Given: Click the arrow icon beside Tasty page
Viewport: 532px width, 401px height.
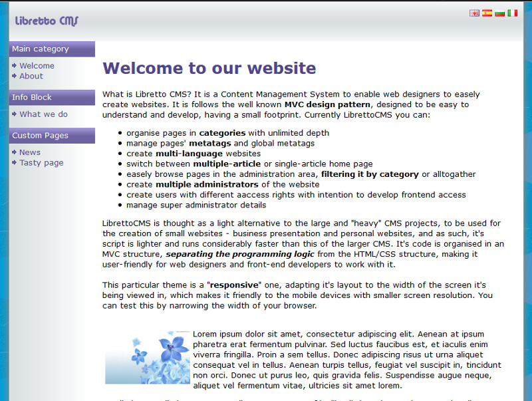Looking at the screenshot, I should [15, 162].
